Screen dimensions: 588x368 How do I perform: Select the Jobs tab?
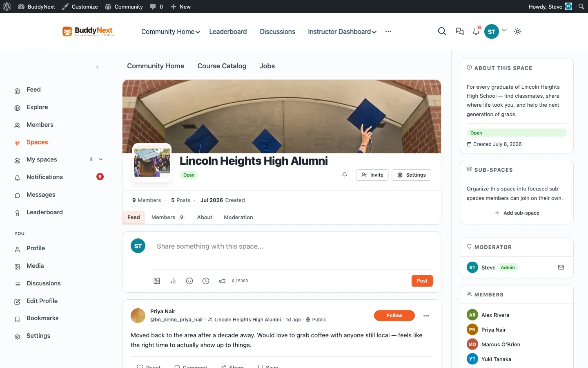pyautogui.click(x=267, y=66)
